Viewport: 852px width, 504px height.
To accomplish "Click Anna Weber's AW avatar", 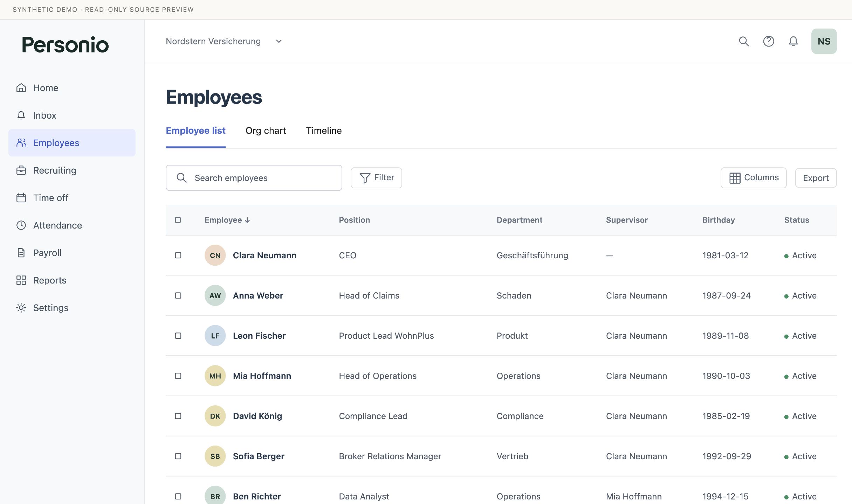I will 215,295.
